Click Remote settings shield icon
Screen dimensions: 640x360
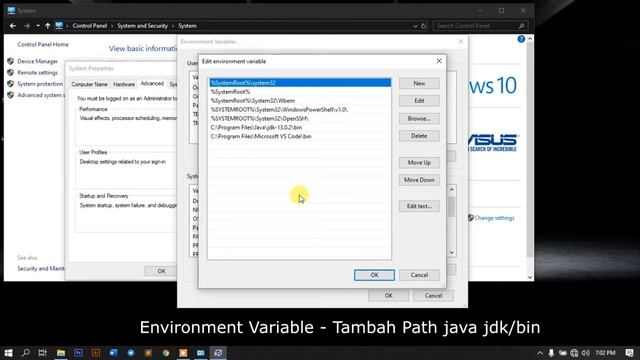11,73
